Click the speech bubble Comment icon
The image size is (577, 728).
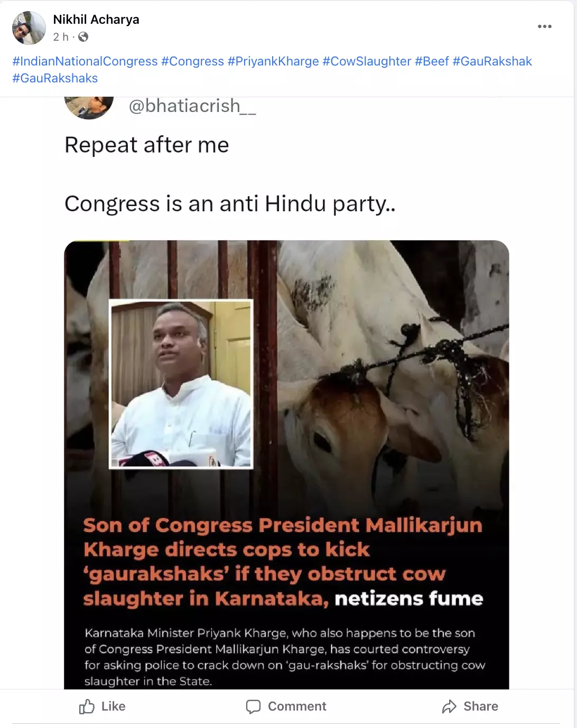(x=254, y=706)
